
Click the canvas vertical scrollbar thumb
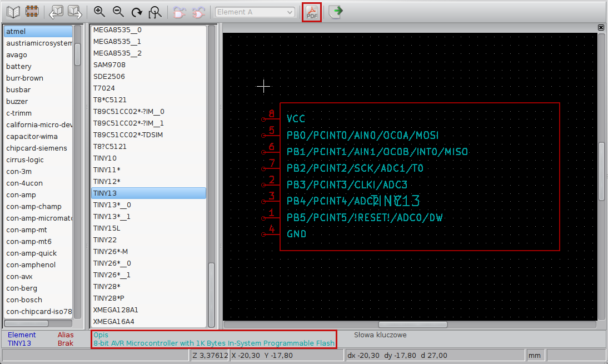[601, 171]
